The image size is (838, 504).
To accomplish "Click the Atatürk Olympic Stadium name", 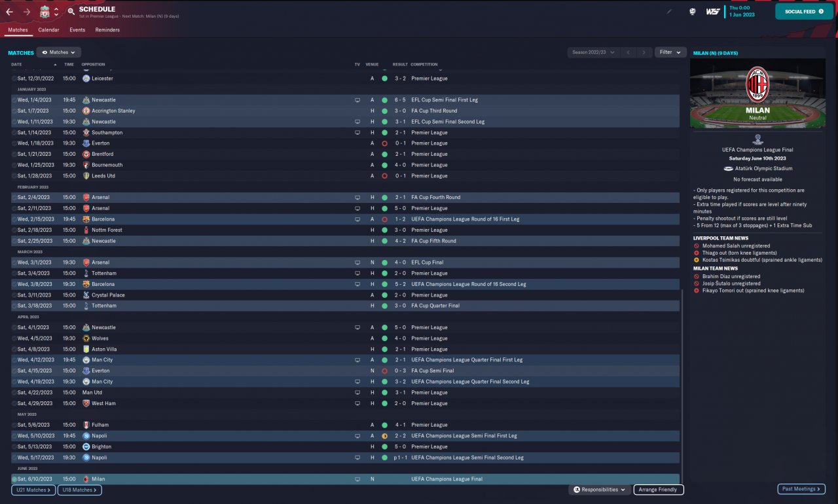I will (762, 168).
